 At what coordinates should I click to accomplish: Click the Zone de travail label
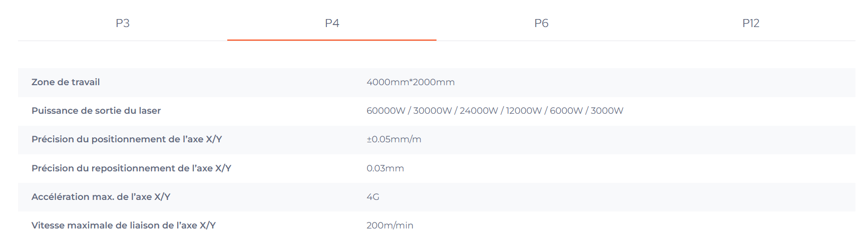[x=66, y=82]
